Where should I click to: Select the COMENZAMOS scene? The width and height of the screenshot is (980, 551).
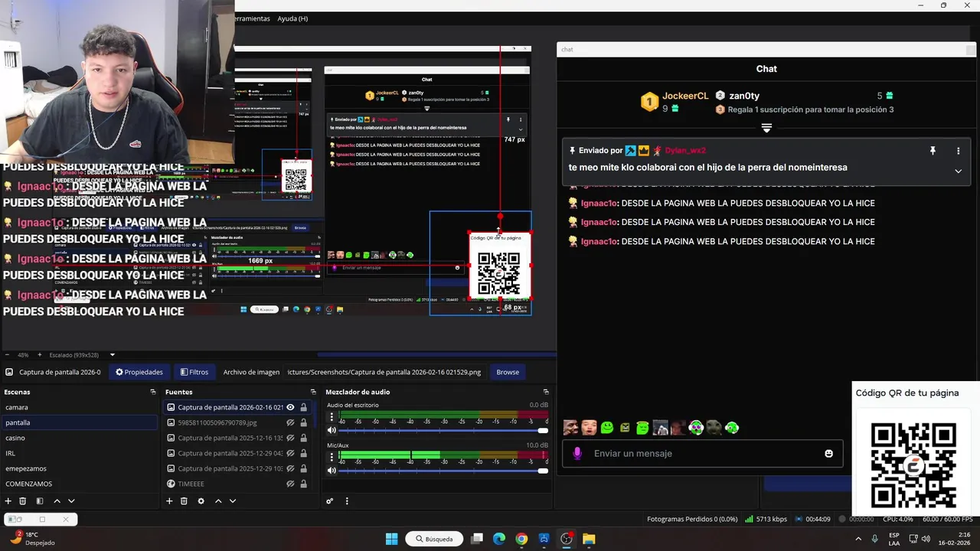(79, 484)
